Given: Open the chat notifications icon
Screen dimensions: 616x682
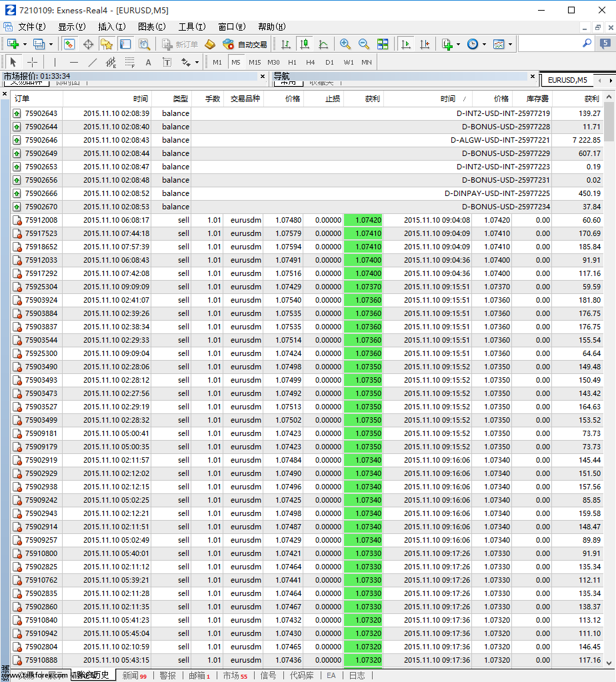Looking at the screenshot, I should pyautogui.click(x=605, y=43).
